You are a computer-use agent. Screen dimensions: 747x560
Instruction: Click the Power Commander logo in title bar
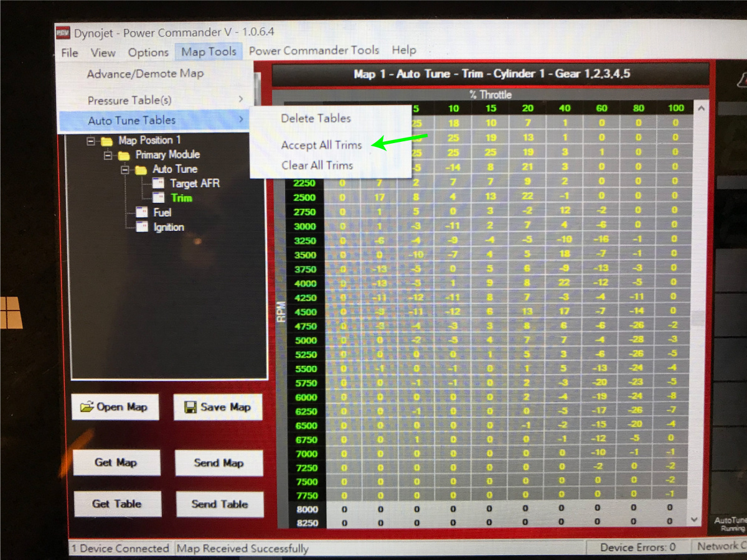coord(63,32)
